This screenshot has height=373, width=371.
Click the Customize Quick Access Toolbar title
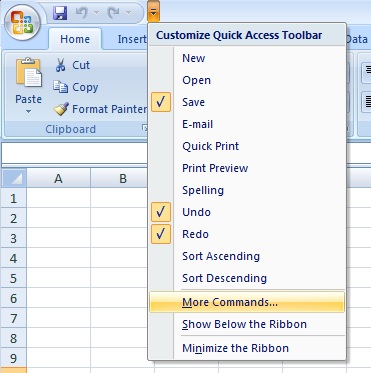coord(239,35)
